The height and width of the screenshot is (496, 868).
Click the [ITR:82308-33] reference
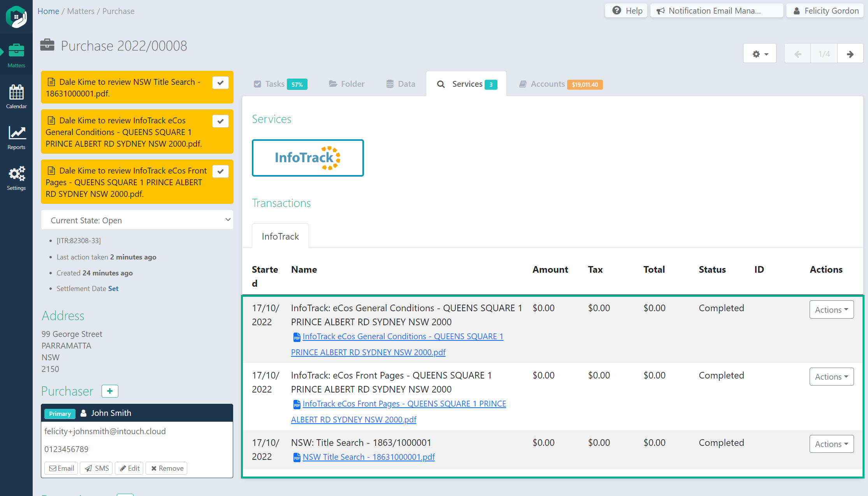click(x=79, y=241)
